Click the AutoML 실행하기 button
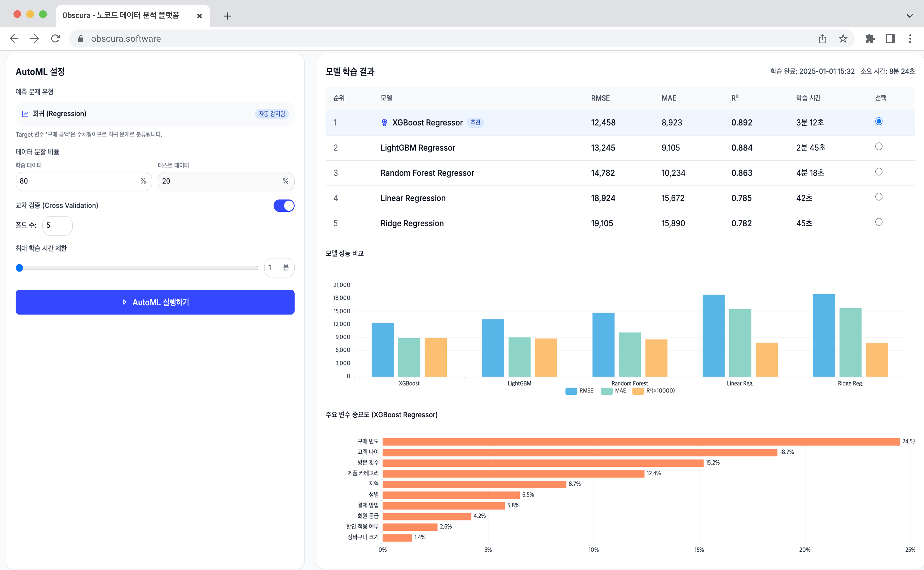 point(155,302)
